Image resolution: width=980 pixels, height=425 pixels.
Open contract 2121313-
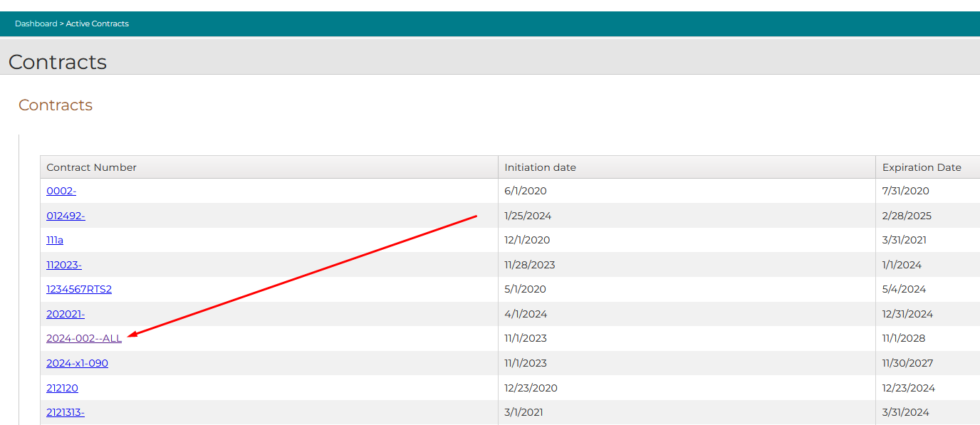tap(66, 412)
